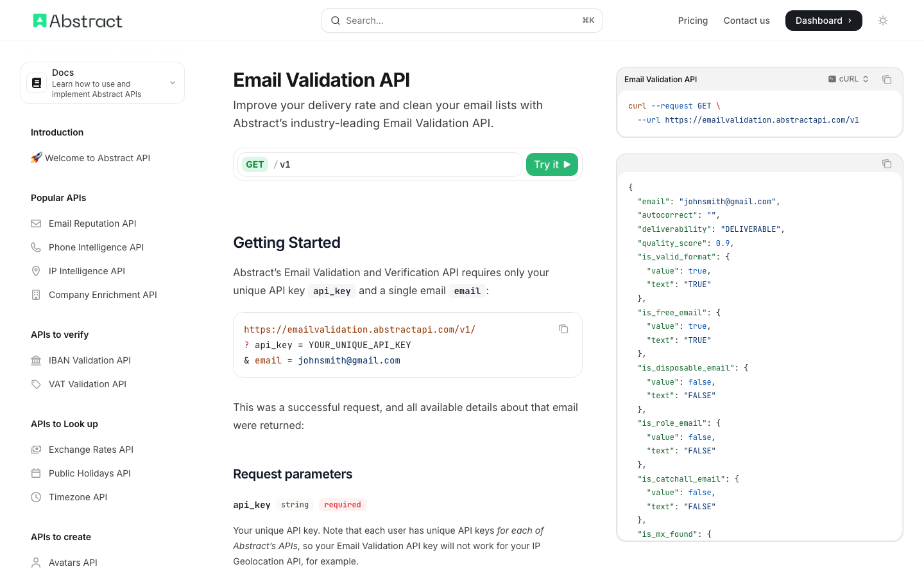Click the Getting Started heading
Screen dimensions: 924x578
[287, 243]
